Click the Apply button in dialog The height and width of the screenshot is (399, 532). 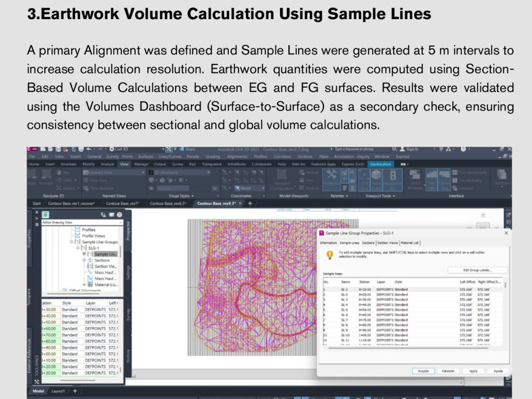(473, 371)
